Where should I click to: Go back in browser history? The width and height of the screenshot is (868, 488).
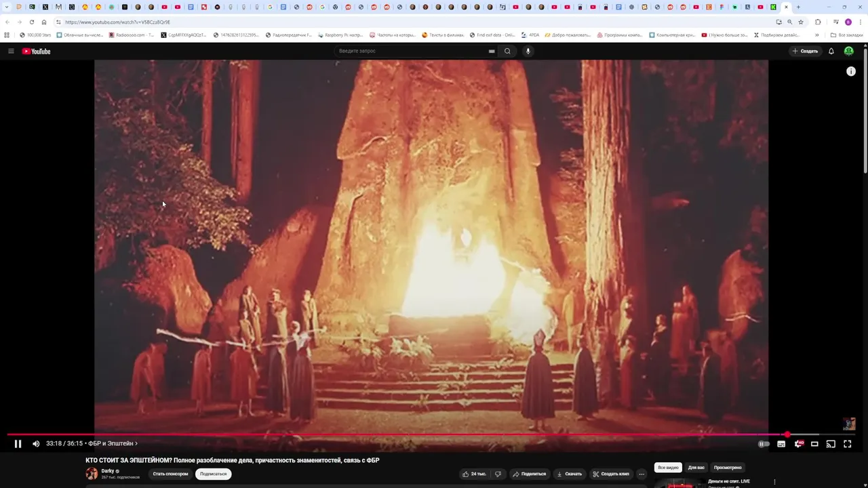[7, 22]
